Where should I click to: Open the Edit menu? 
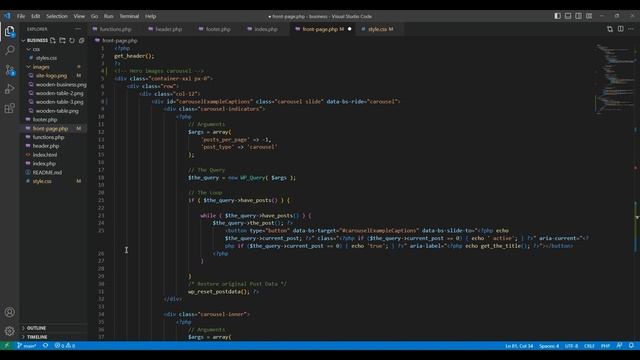pos(36,16)
